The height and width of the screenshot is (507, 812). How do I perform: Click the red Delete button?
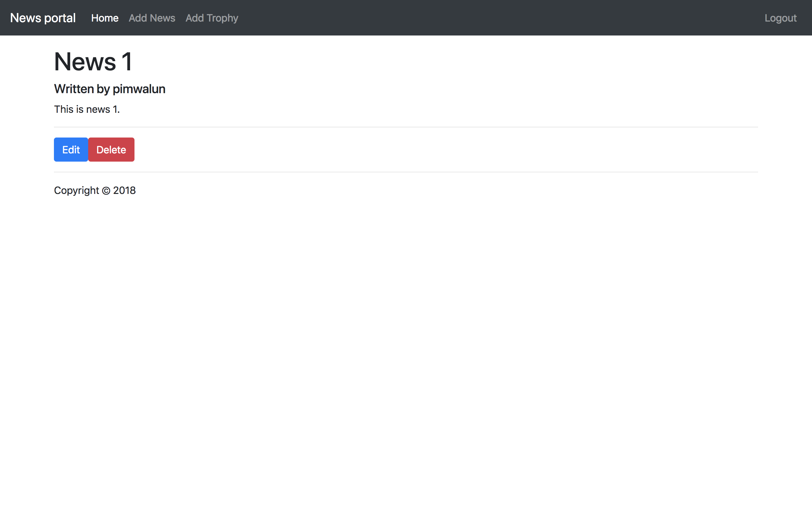click(111, 150)
